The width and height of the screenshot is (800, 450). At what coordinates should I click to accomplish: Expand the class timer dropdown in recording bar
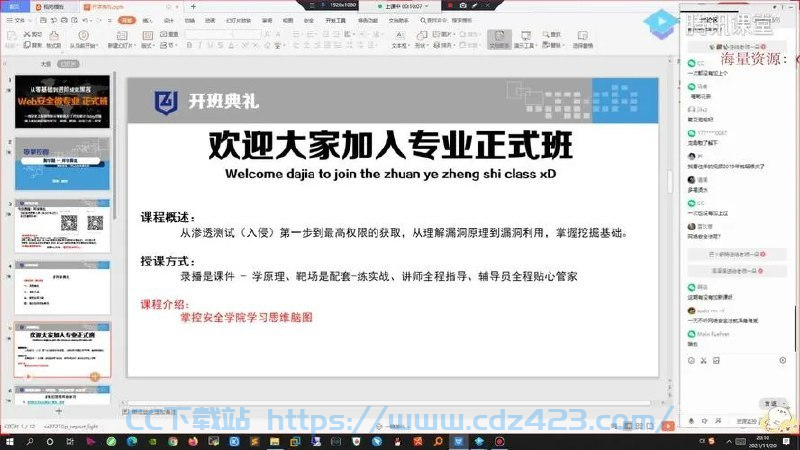(427, 6)
